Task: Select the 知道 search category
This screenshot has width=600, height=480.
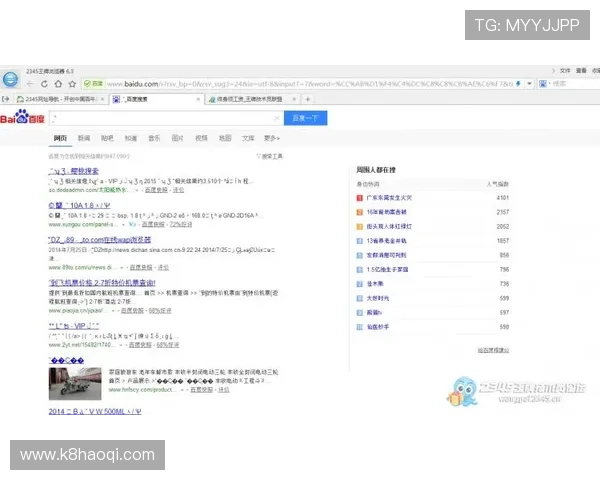Action: point(130,138)
